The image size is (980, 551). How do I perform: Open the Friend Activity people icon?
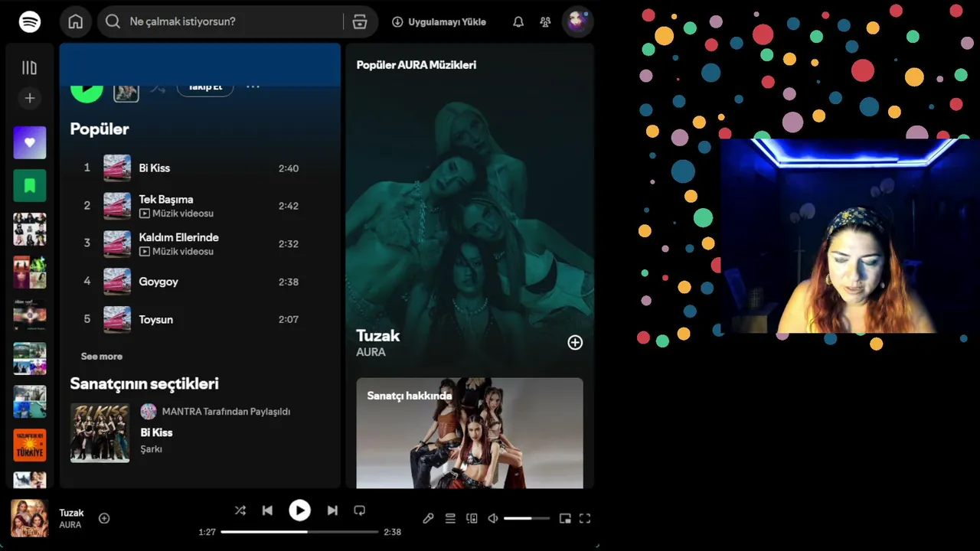pyautogui.click(x=545, y=22)
